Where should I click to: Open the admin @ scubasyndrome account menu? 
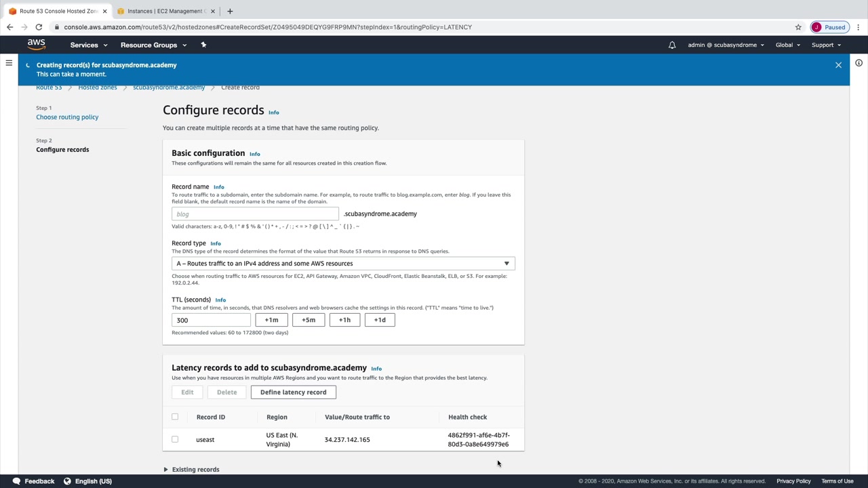[x=726, y=45]
